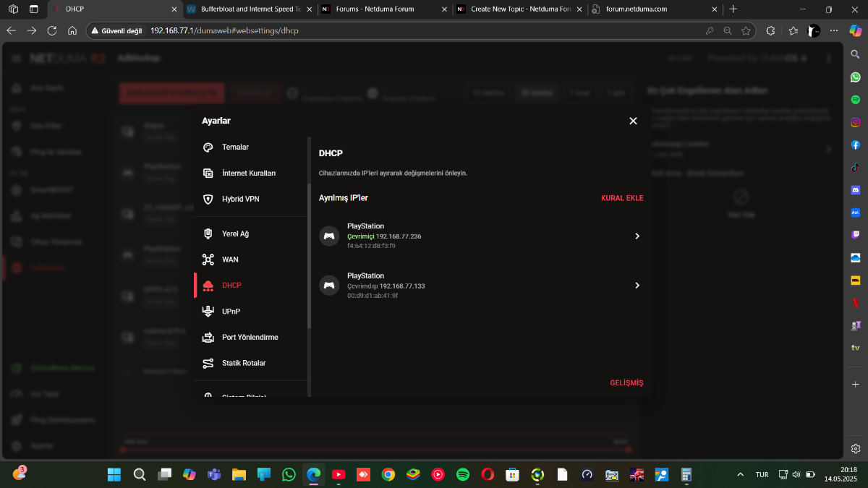Click the Hybrid VPN shield icon
Viewport: 868px width, 488px height.
(208, 199)
